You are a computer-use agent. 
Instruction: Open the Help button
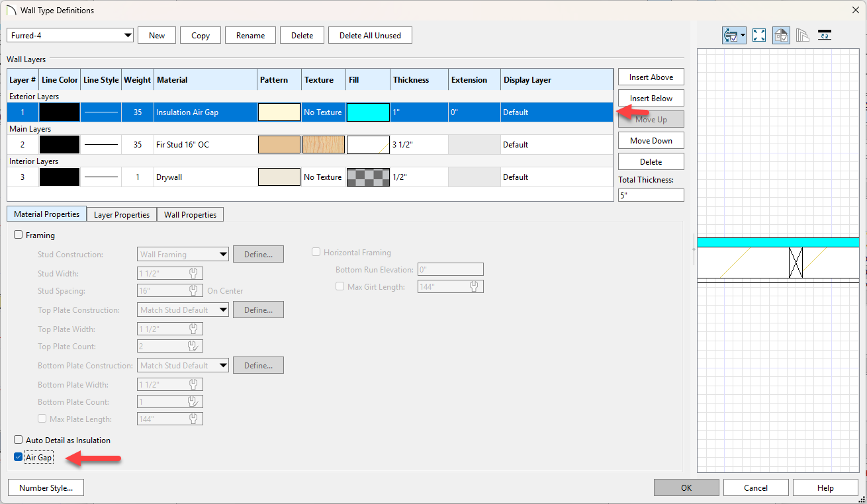tap(825, 487)
